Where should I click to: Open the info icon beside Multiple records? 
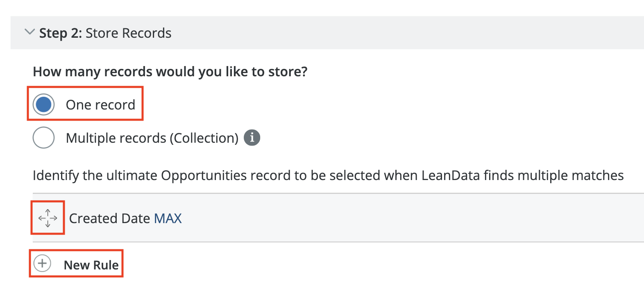(x=252, y=138)
